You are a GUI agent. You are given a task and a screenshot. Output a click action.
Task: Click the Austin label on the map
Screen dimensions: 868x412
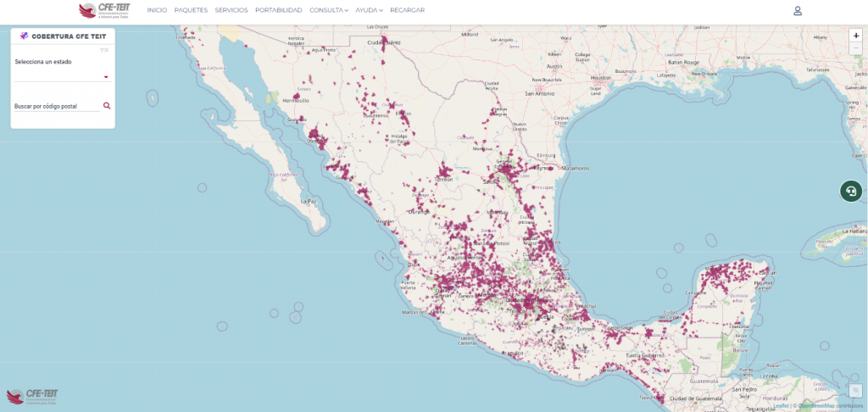tap(554, 66)
